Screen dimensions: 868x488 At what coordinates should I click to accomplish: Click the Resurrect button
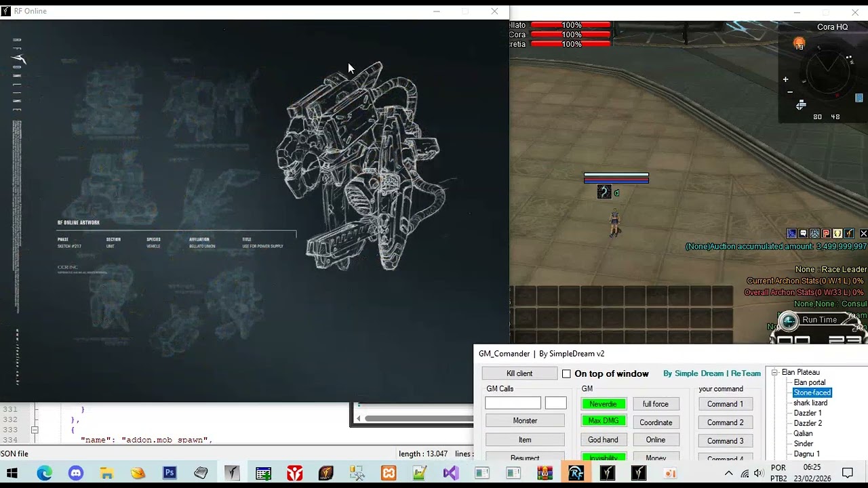coord(525,457)
